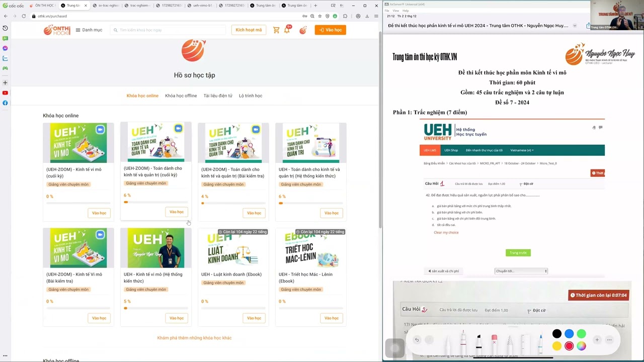This screenshot has height=362, width=644.
Task: Add a tool with the plus button
Action: click(597, 340)
